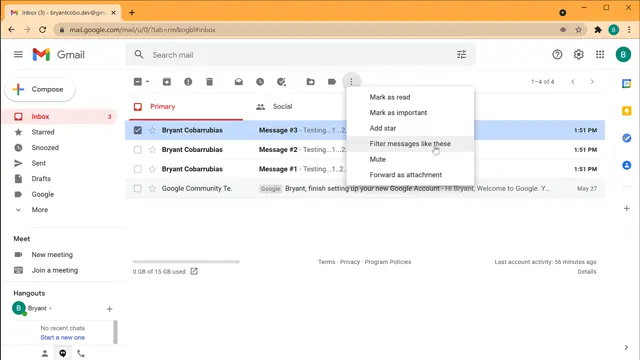Open Bryant Hangouts status dropdown

tap(50, 309)
